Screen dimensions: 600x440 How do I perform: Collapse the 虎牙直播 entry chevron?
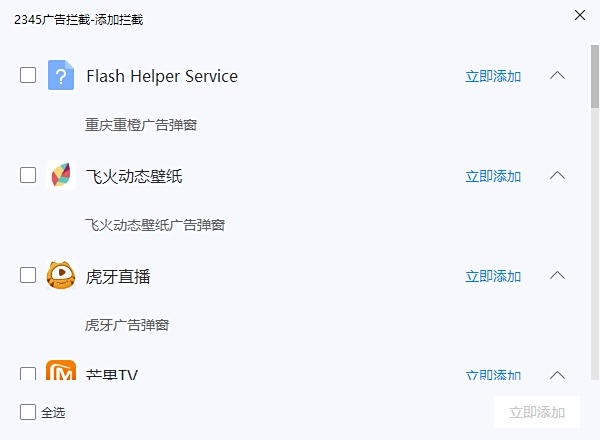(558, 275)
